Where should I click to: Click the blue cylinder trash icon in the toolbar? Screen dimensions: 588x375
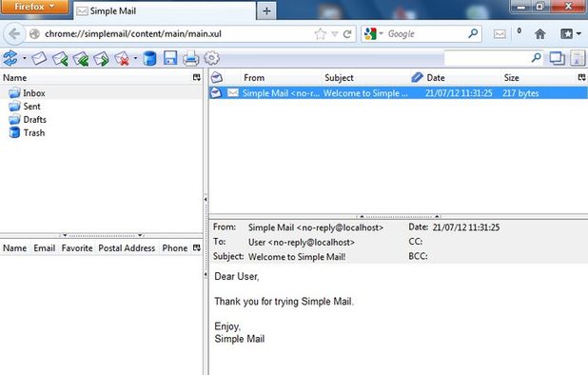[149, 58]
